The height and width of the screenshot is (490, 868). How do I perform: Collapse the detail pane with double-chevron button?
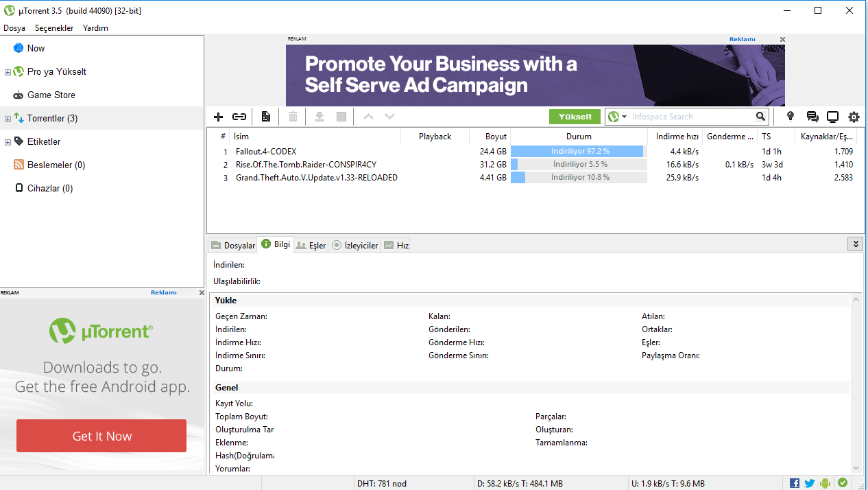click(855, 244)
